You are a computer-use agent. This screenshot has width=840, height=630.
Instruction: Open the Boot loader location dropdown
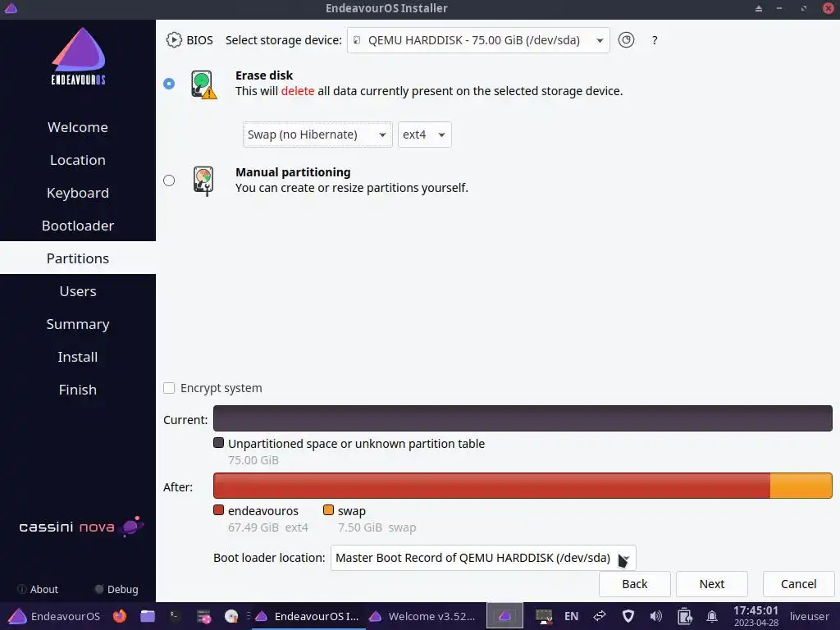click(x=483, y=558)
